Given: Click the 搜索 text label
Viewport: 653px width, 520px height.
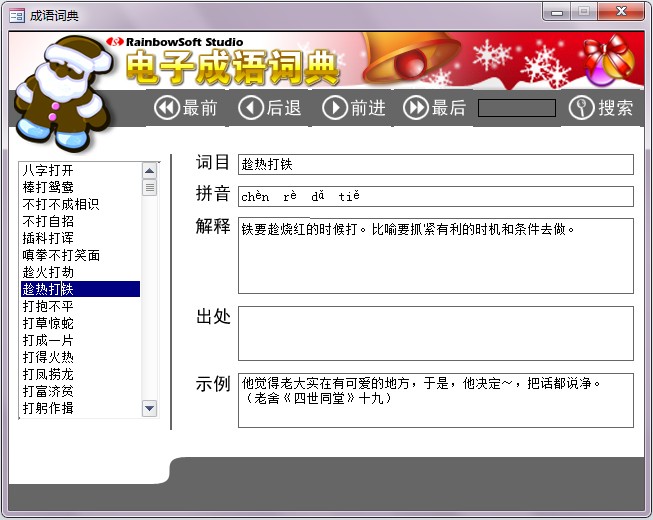Looking at the screenshot, I should coord(616,108).
